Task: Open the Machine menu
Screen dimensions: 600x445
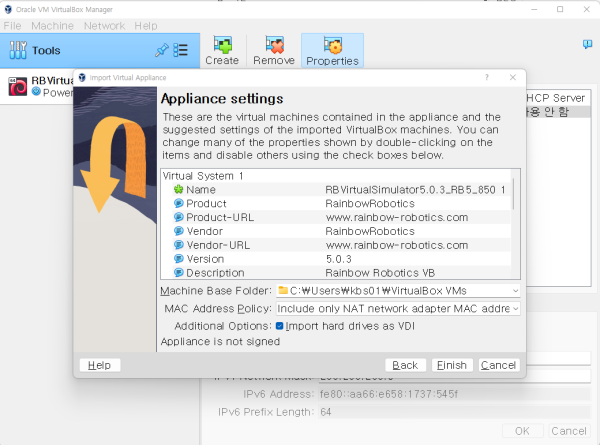Action: pyautogui.click(x=52, y=26)
